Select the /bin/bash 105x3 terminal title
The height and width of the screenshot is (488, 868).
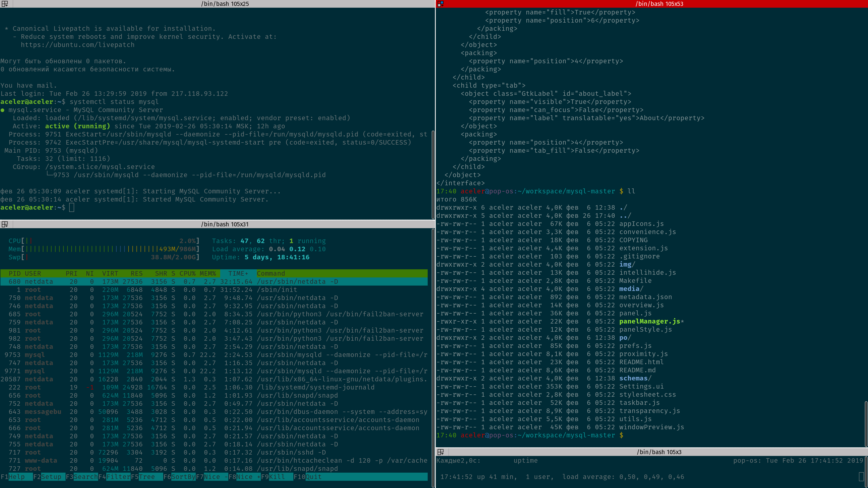click(659, 452)
